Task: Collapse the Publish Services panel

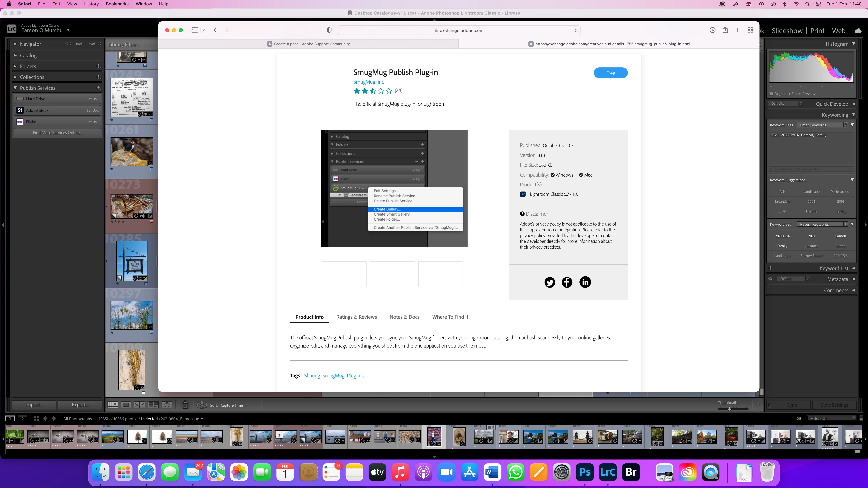Action: pos(15,88)
